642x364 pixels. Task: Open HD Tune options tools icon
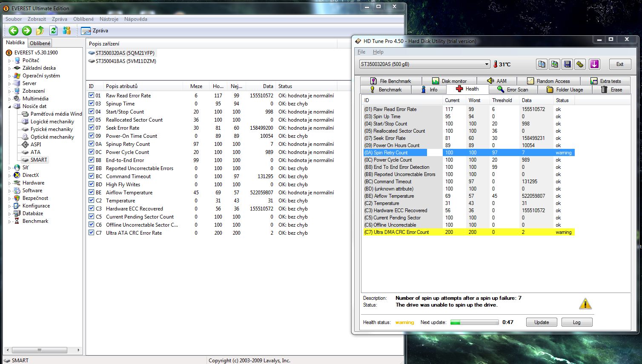click(x=580, y=64)
